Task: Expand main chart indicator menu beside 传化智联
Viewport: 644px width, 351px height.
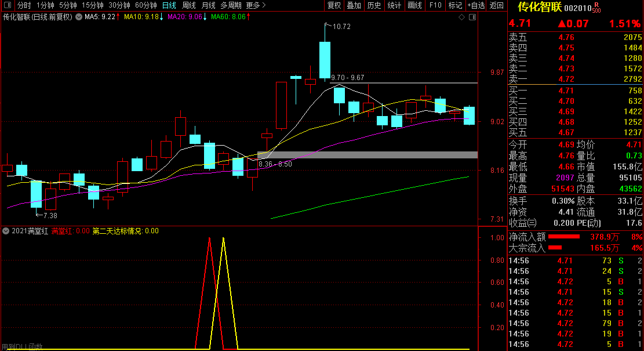Action: tap(79, 17)
